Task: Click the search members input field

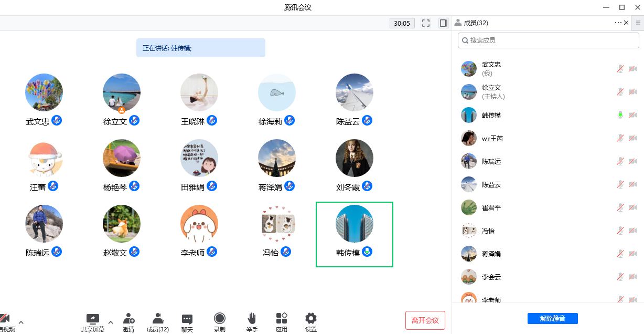Action: [548, 40]
